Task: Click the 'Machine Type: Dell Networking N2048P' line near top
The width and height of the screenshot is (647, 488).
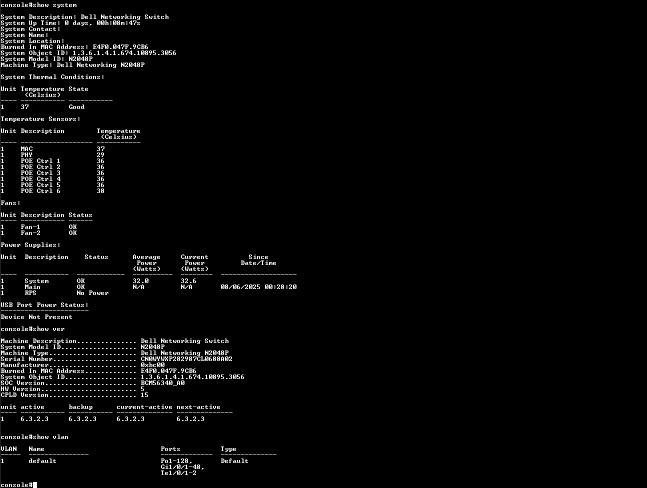Action: [x=73, y=65]
